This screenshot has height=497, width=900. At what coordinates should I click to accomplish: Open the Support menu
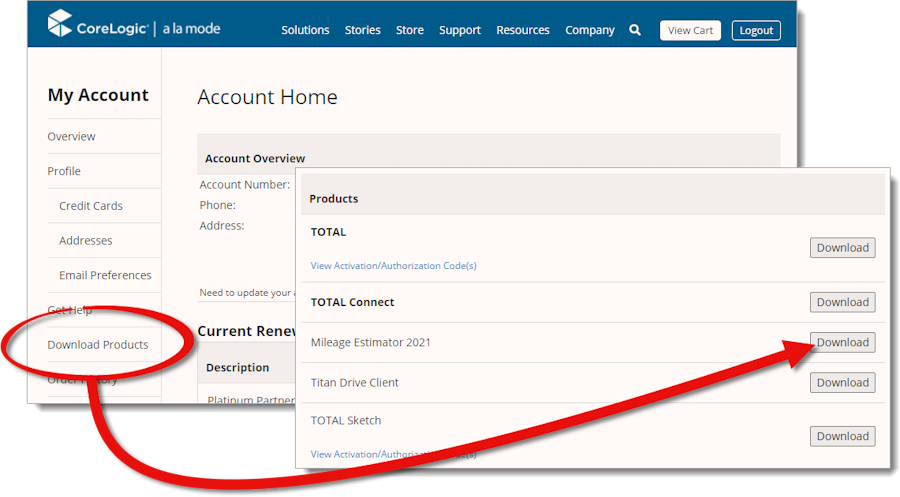460,30
